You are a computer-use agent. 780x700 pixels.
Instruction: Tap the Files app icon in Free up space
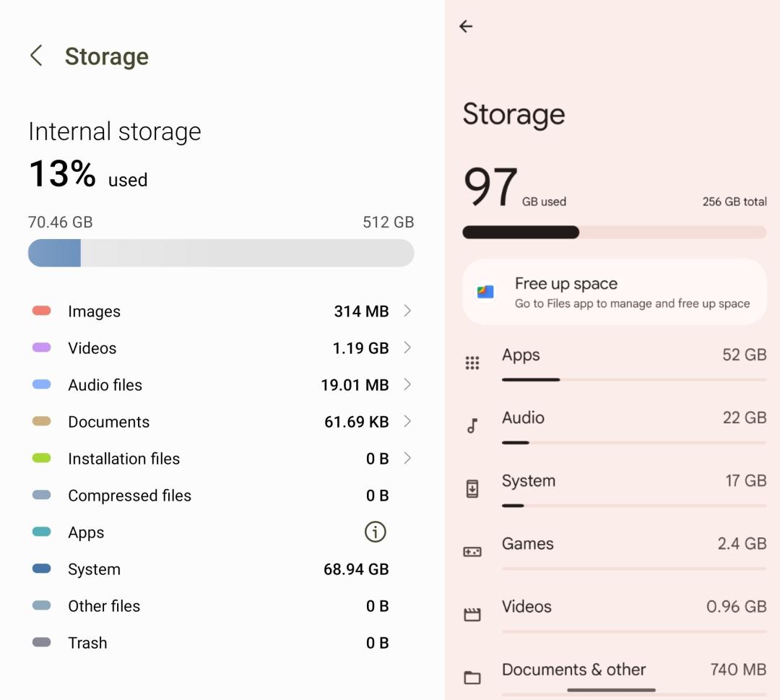[485, 292]
